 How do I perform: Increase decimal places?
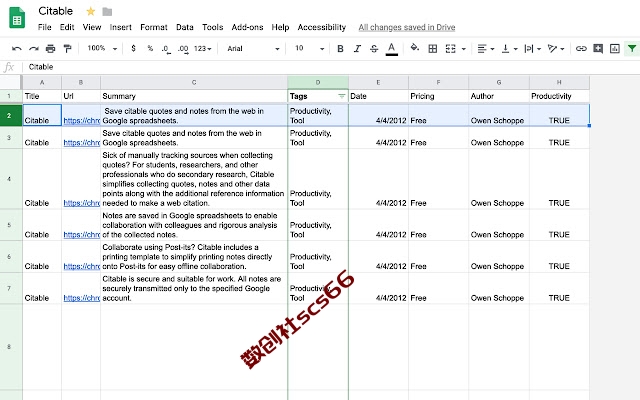click(183, 49)
